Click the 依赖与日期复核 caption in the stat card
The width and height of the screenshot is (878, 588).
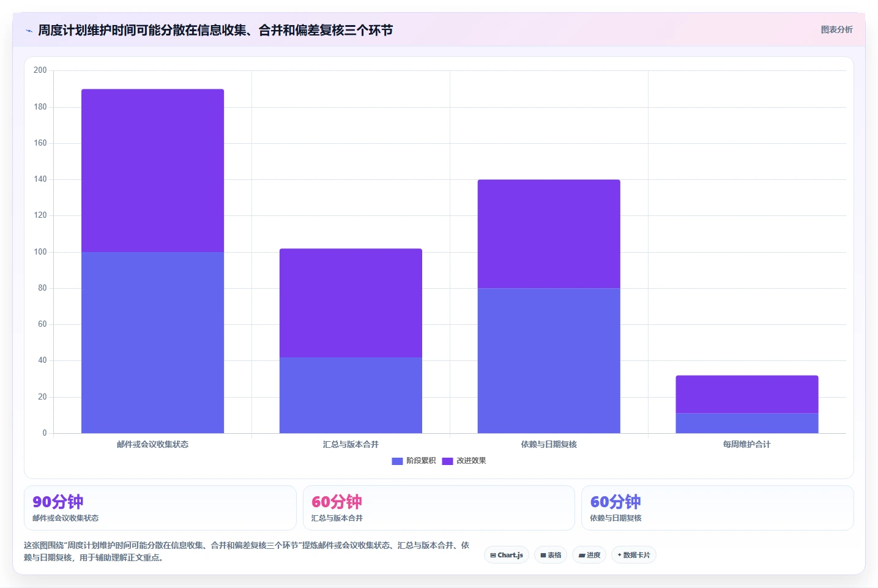616,518
